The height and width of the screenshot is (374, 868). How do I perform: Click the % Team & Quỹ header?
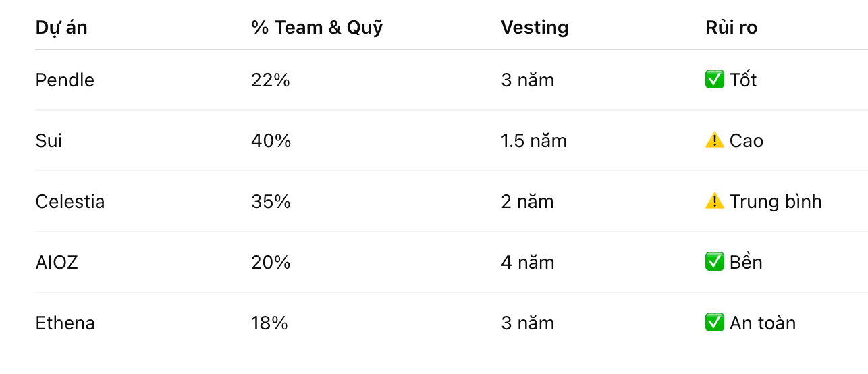coord(317,28)
